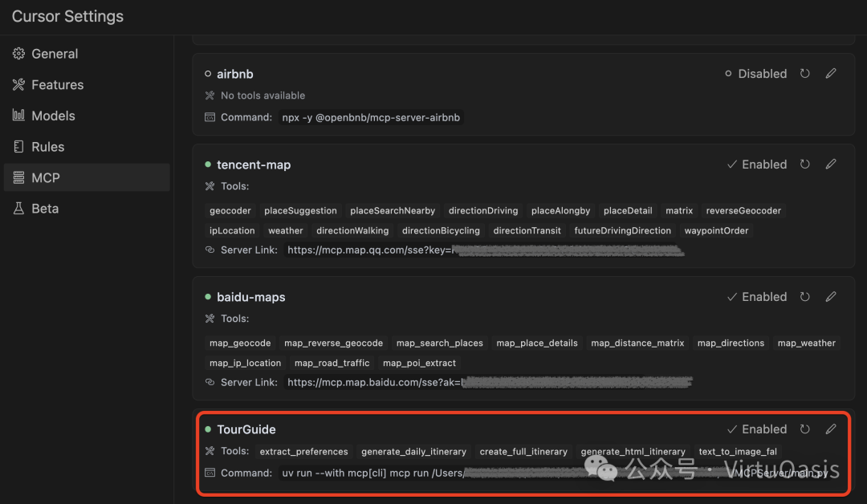
Task: Toggle tencent-map Enabled status
Action: pyautogui.click(x=756, y=165)
